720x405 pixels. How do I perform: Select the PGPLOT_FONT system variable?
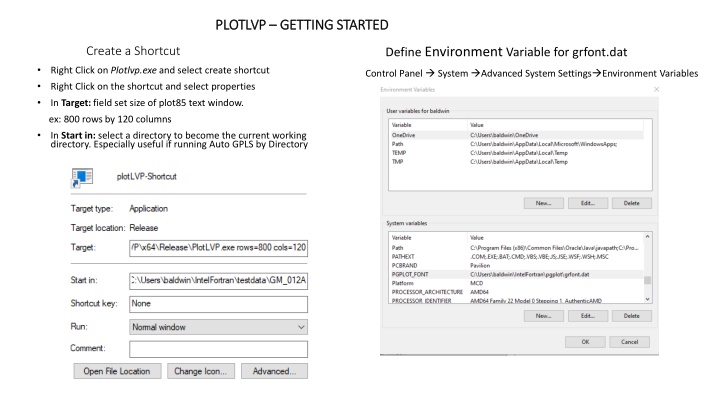[x=516, y=275]
